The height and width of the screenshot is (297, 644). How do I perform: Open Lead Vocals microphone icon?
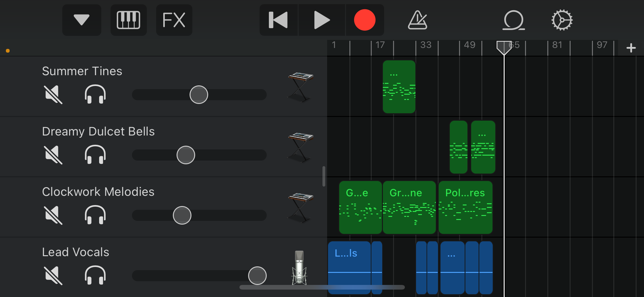tap(299, 268)
